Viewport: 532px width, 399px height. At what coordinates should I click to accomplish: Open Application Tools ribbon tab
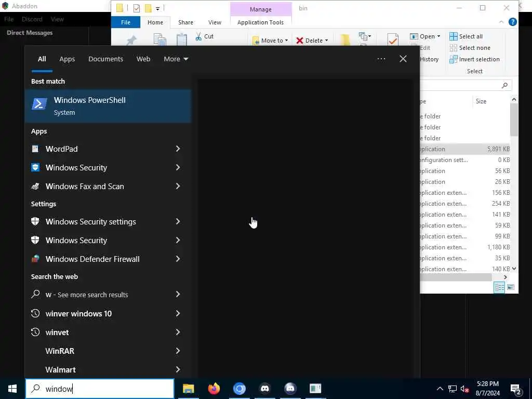[261, 22]
